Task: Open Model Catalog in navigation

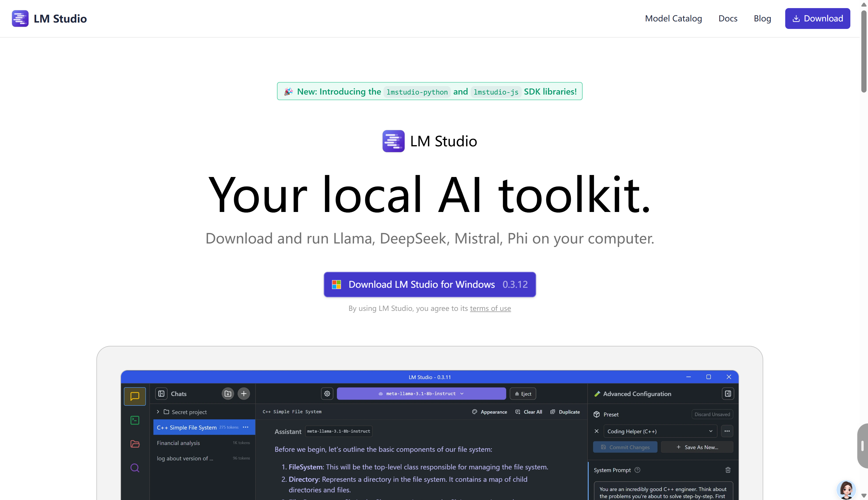Action: pos(673,19)
